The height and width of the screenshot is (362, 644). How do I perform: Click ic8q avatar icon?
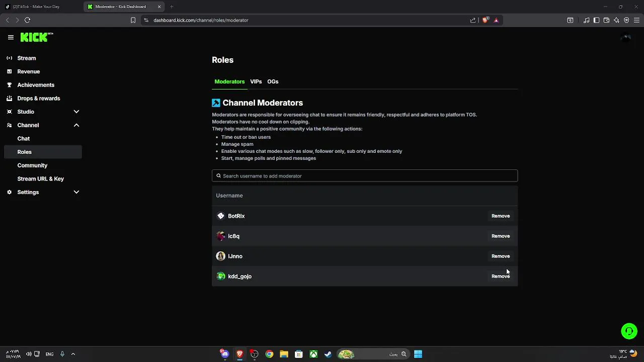220,236
